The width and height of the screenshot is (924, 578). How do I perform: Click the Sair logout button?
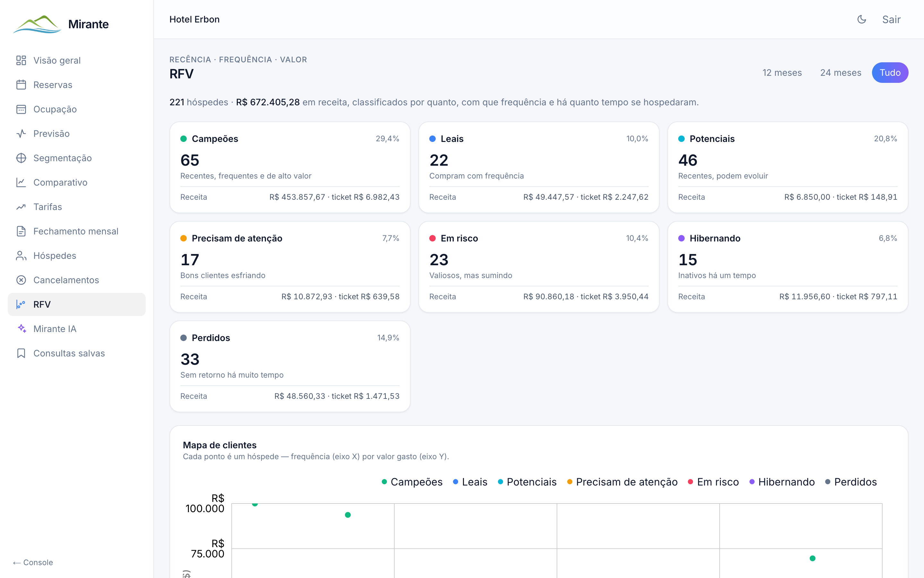[891, 20]
